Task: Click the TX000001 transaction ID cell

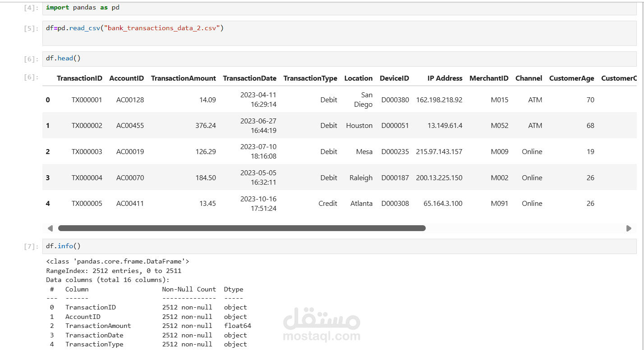Action: point(87,100)
